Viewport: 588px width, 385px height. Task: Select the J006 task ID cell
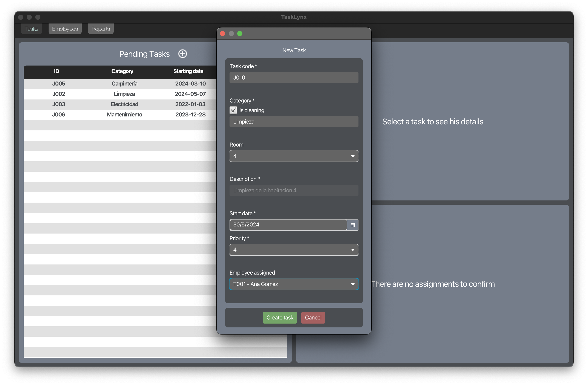tap(58, 115)
